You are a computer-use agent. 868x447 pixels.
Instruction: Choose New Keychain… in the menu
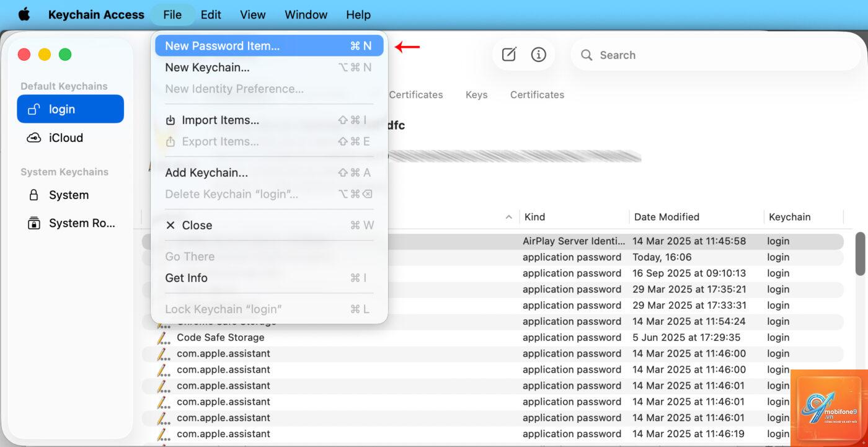click(x=269, y=68)
